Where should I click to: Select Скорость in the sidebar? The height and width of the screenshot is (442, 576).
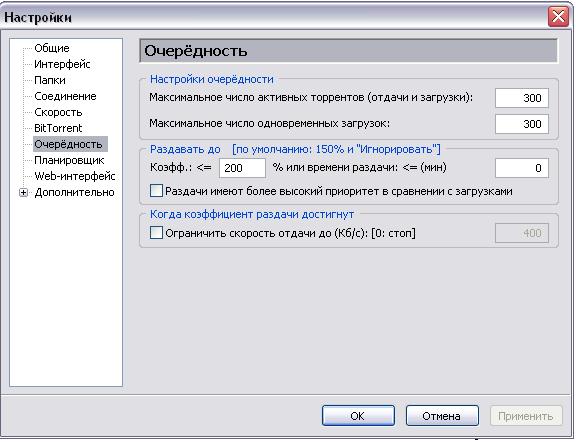click(58, 112)
